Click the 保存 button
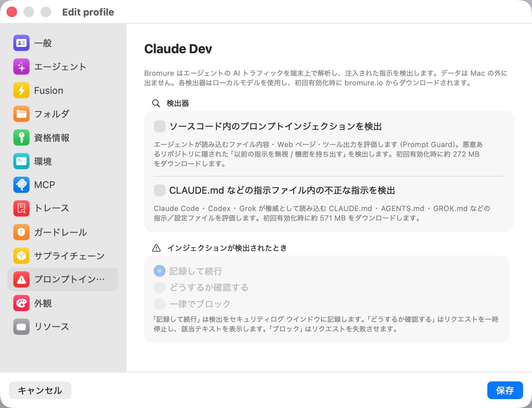Image resolution: width=532 pixels, height=408 pixels. tap(505, 390)
